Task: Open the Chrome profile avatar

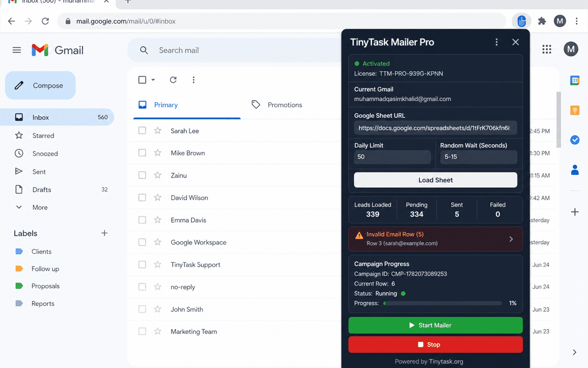Action: (560, 21)
